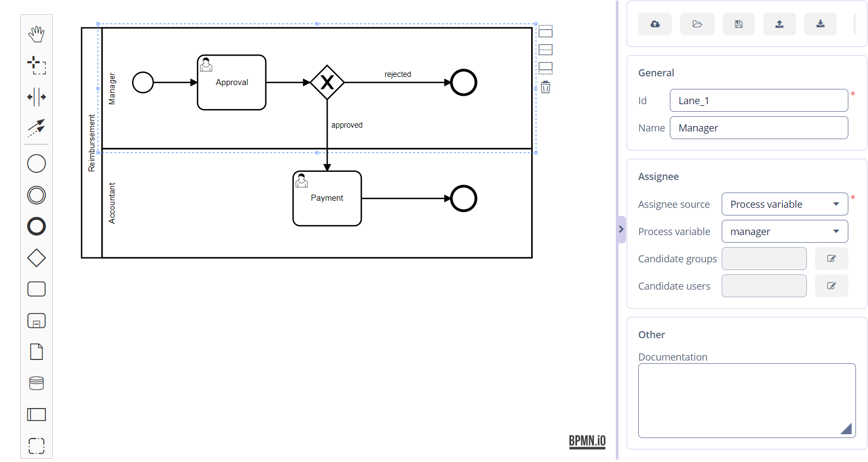Click the save diagram button

[739, 24]
